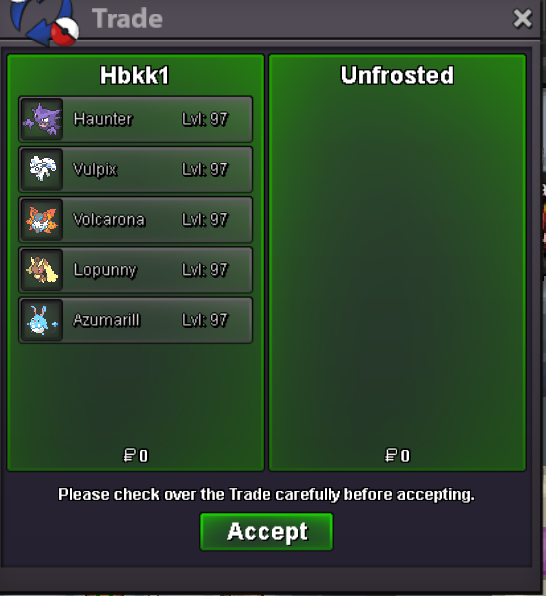Click the Trade window Pokeball arrows icon
The image size is (546, 596).
coord(44,21)
